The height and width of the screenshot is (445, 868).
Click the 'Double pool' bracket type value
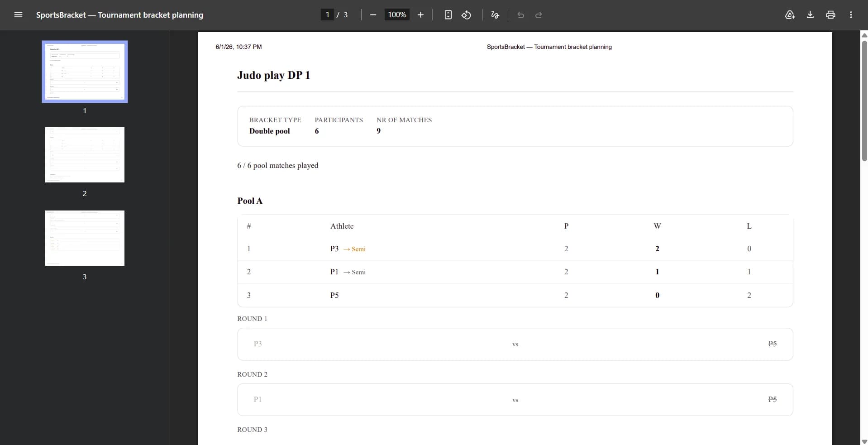coord(270,131)
